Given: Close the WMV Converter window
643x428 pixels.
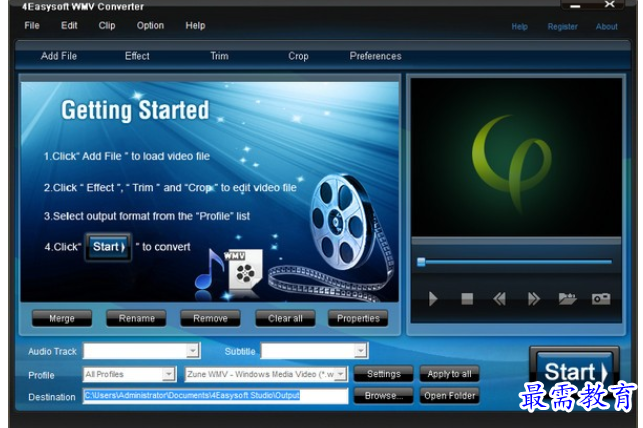Looking at the screenshot, I should (x=609, y=5).
